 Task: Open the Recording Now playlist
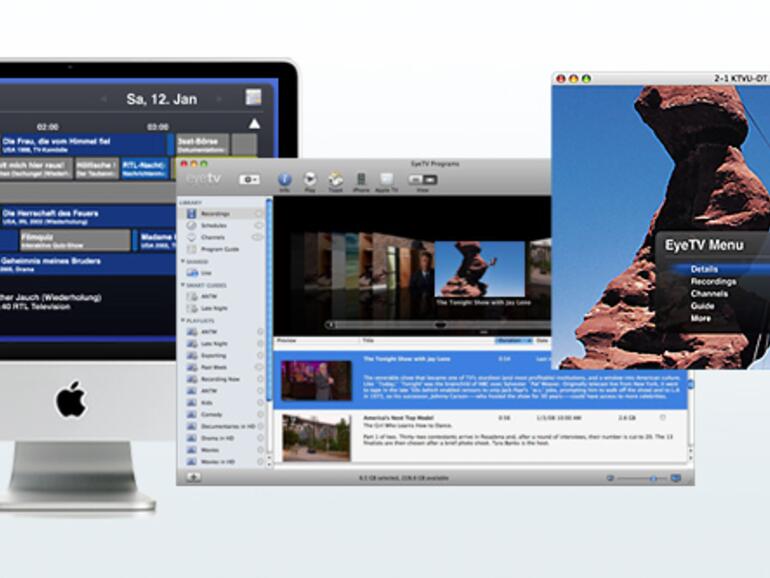tap(220, 379)
